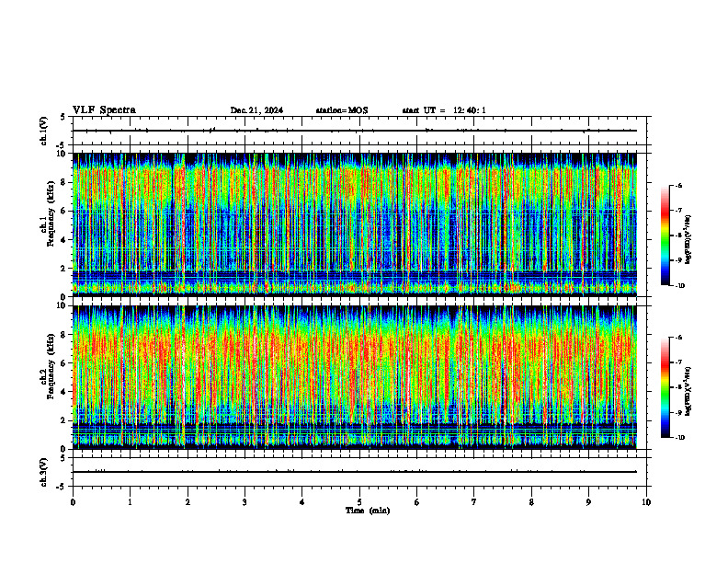The image size is (728, 563).
Task: Click the time axis tick label "0"
Action: click(73, 502)
